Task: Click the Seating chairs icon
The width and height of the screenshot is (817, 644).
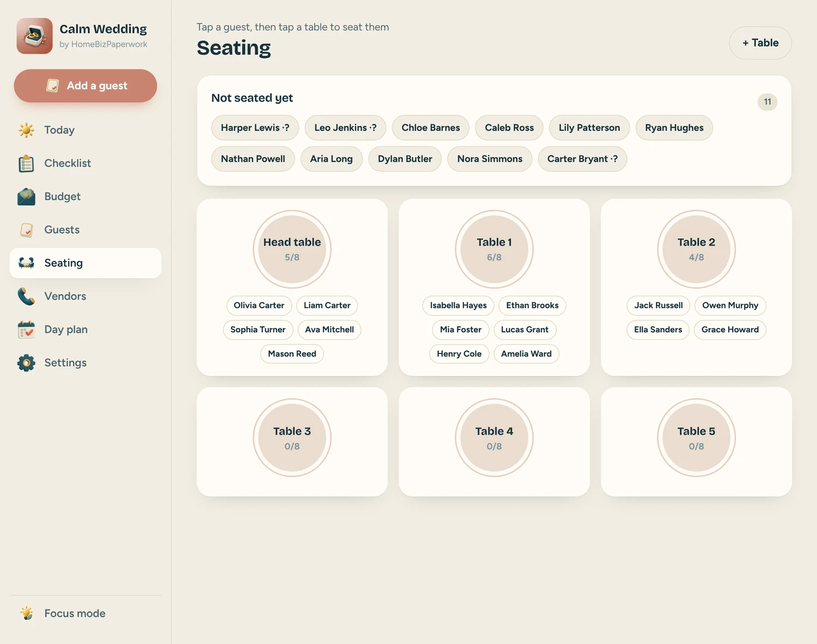Action: pyautogui.click(x=26, y=263)
